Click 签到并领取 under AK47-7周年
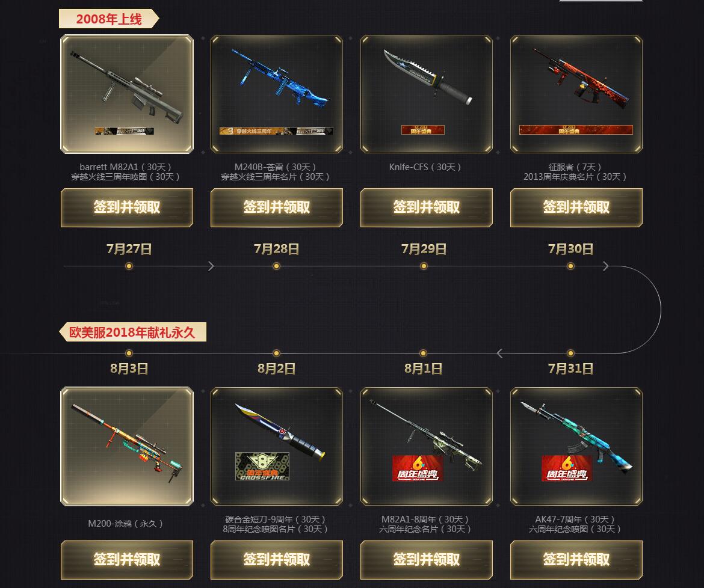Image resolution: width=704 pixels, height=588 pixels. [x=576, y=560]
